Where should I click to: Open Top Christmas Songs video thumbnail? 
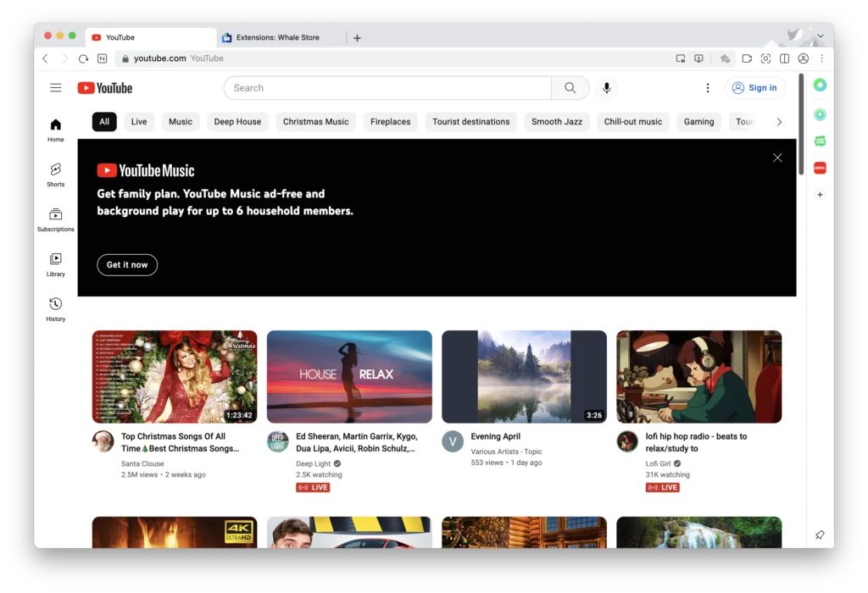(x=175, y=377)
